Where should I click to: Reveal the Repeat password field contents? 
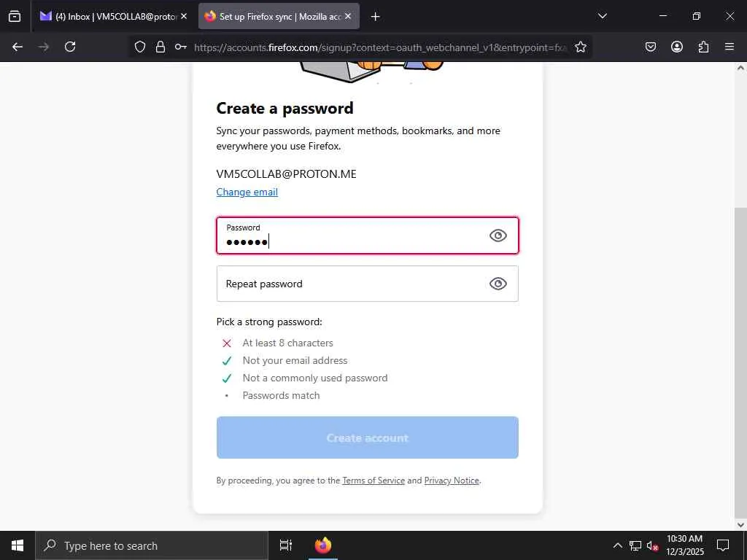(x=498, y=284)
